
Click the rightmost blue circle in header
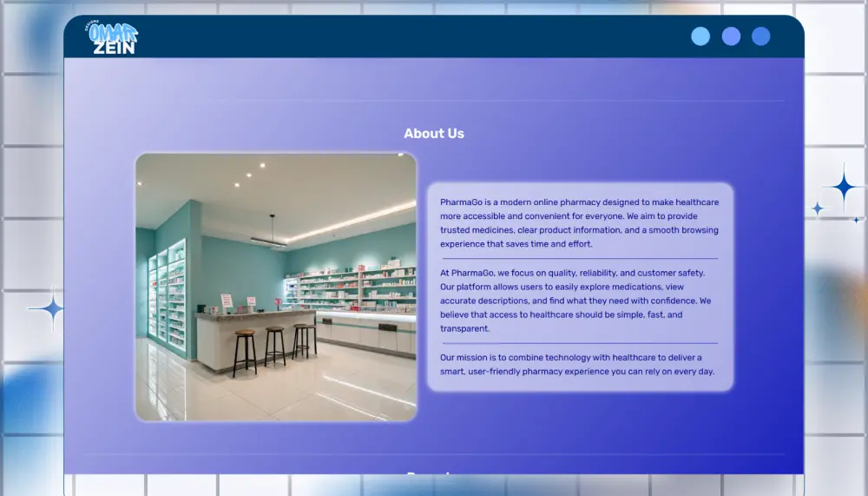click(760, 36)
